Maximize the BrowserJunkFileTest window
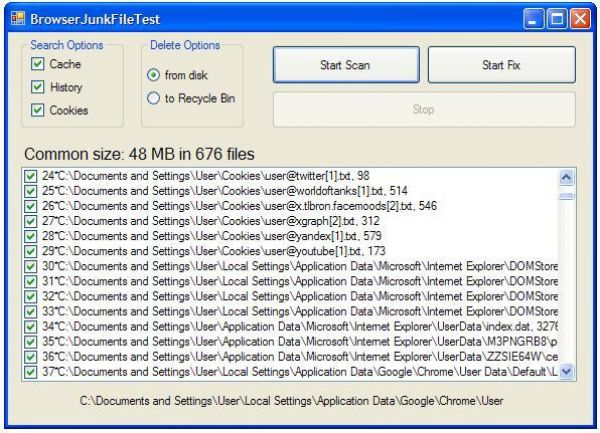The image size is (600, 433). click(x=557, y=19)
